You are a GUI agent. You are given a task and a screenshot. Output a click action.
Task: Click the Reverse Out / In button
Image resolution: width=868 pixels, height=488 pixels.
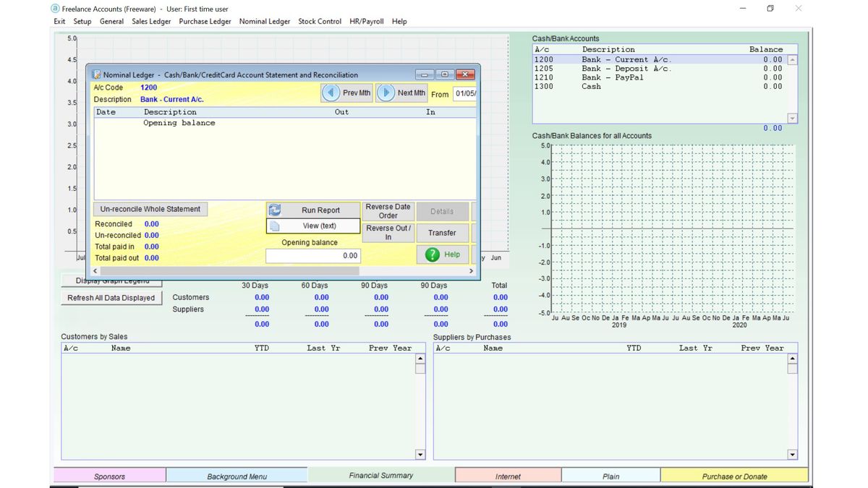click(x=388, y=233)
